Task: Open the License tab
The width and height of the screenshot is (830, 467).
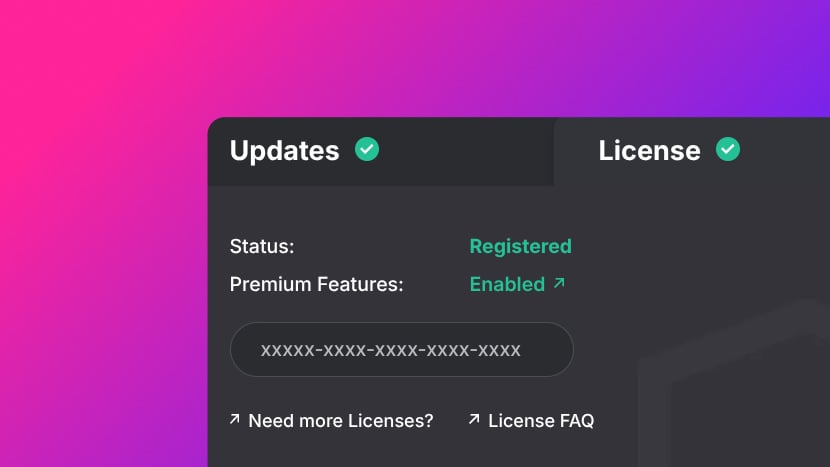Action: coord(649,150)
